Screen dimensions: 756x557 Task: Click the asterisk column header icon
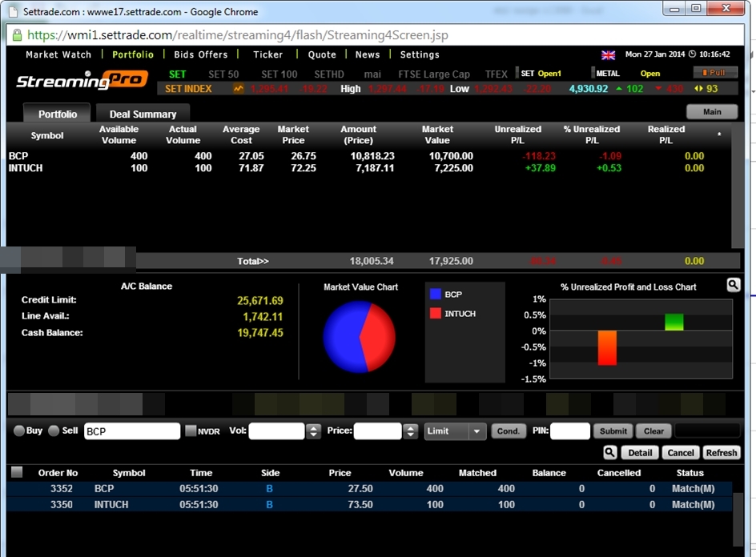(x=719, y=134)
